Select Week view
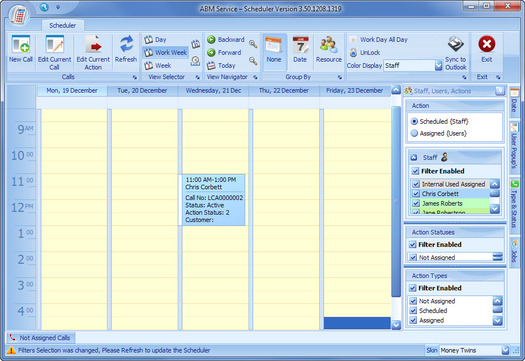 tap(158, 66)
